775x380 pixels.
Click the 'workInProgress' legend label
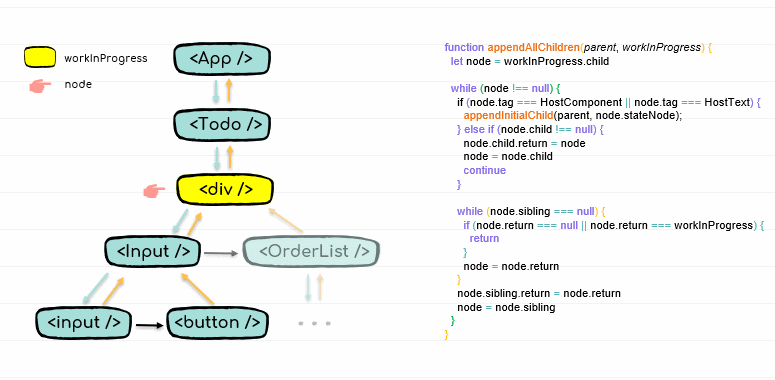106,58
